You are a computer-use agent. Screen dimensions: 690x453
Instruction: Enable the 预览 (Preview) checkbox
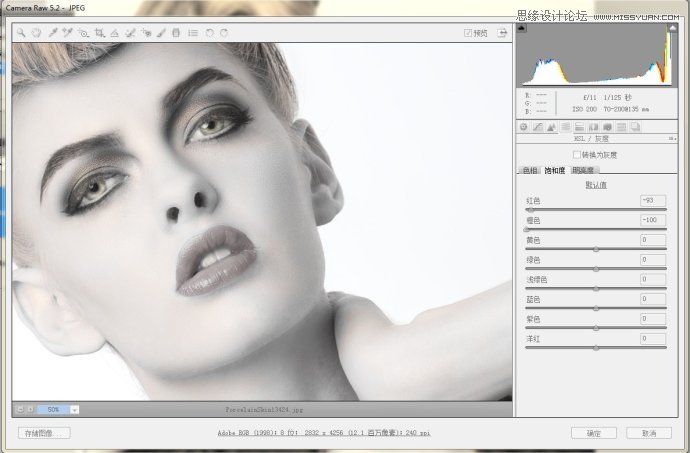point(468,33)
